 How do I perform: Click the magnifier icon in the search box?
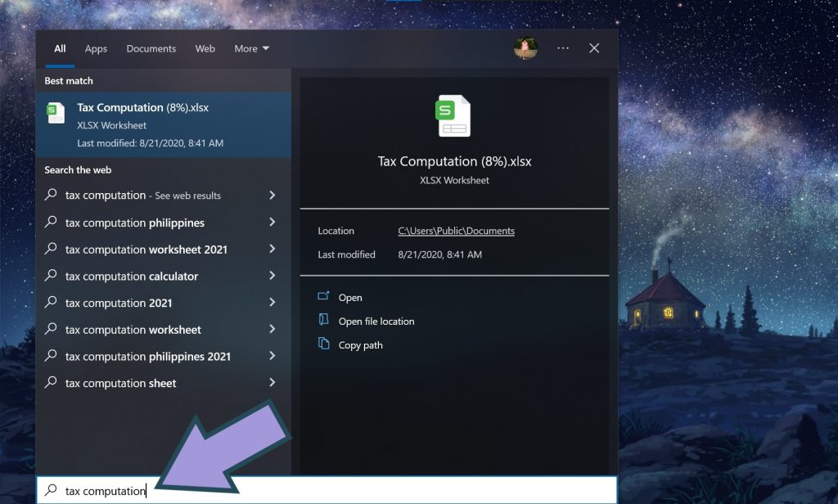(x=51, y=490)
